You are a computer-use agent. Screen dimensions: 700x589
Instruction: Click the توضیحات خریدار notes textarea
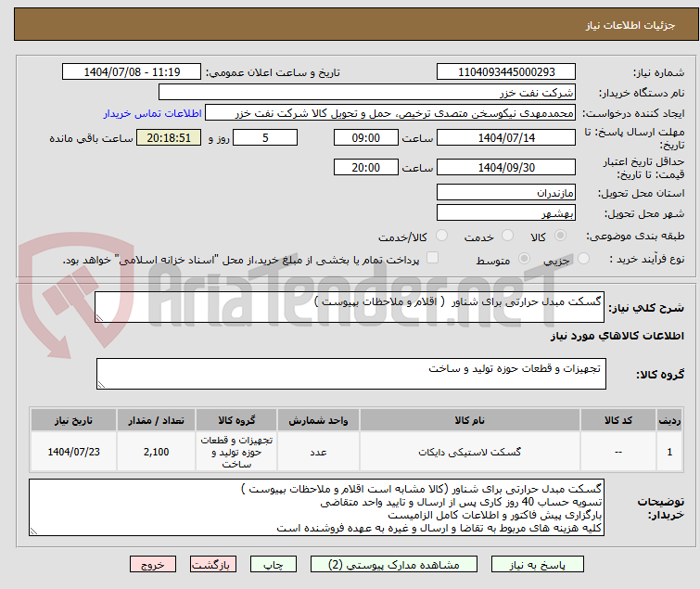(x=316, y=507)
